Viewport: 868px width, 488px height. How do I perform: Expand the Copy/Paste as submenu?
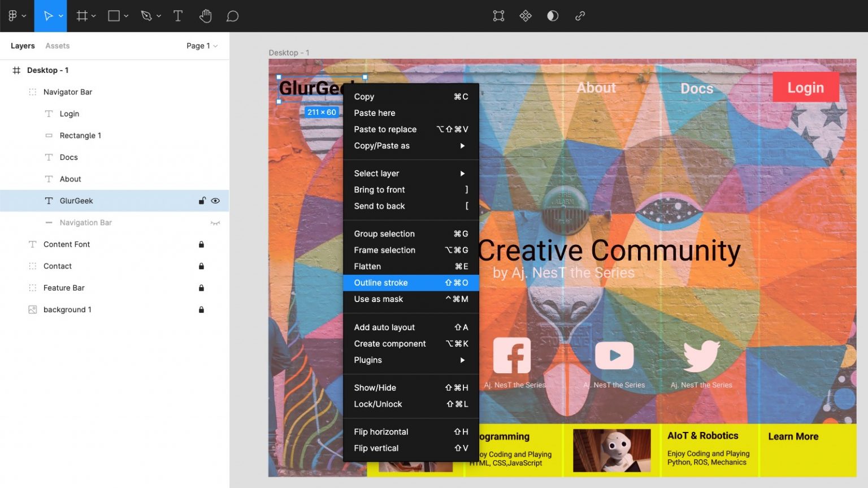coord(410,146)
